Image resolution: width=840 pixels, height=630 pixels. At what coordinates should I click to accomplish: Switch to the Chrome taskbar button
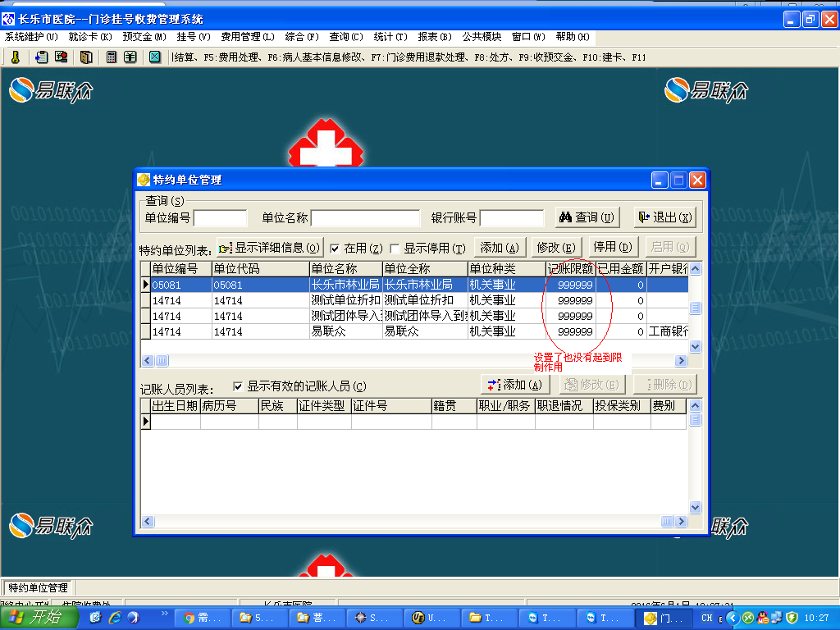pos(203,618)
